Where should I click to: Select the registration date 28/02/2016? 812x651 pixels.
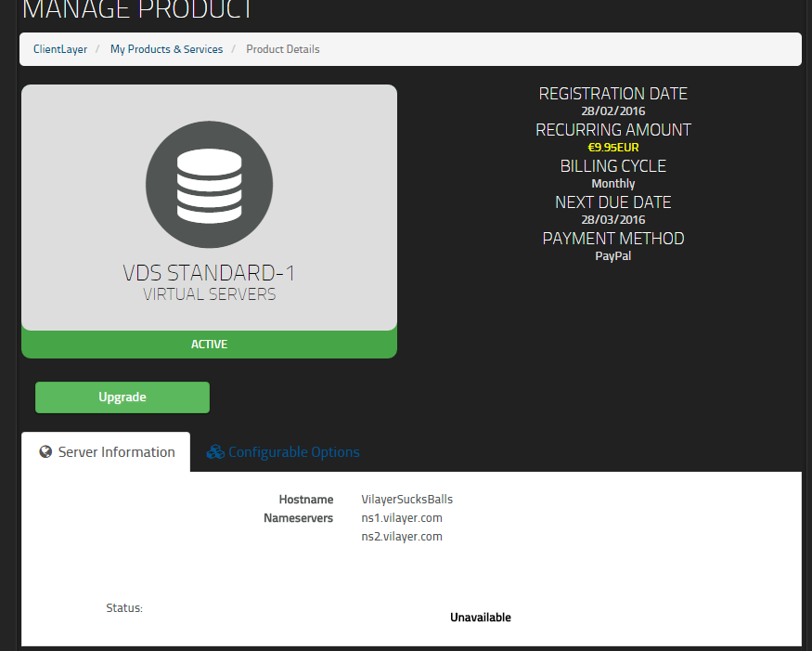pyautogui.click(x=613, y=111)
